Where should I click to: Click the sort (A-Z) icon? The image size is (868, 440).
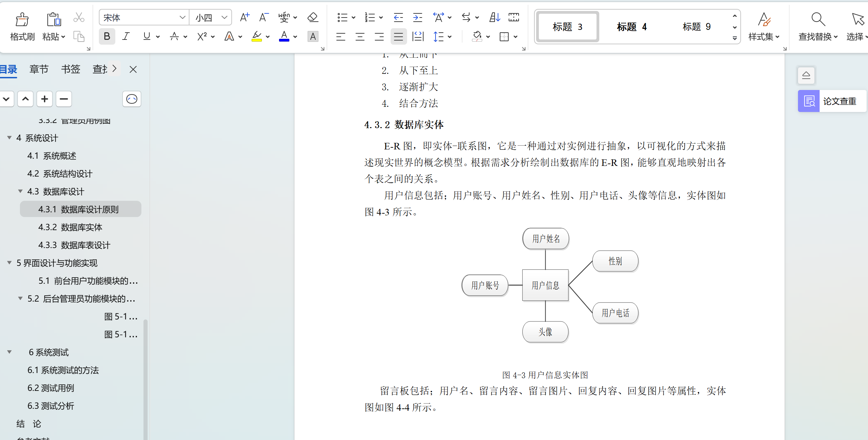pos(495,17)
